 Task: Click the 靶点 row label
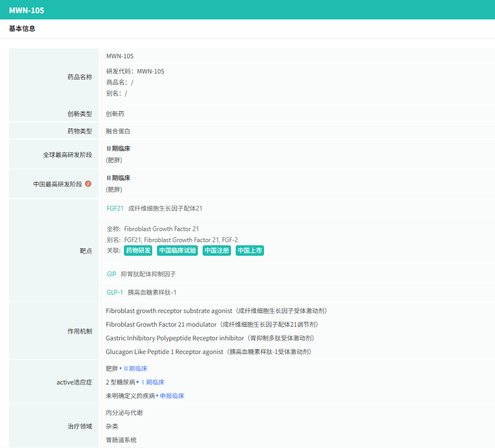[86, 251]
